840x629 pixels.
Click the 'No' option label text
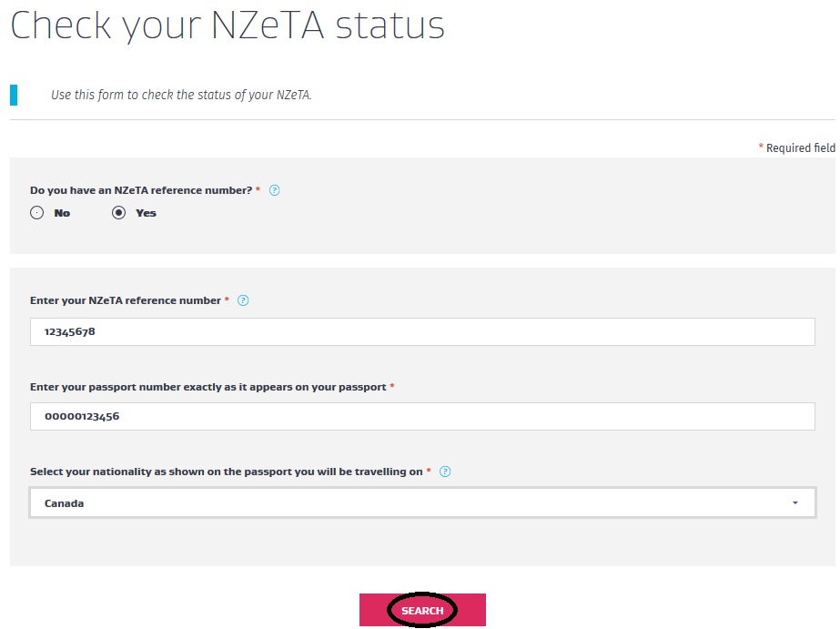click(62, 213)
